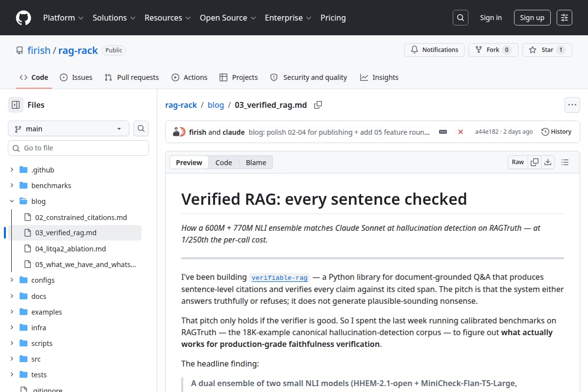Screen dimensions: 588x392
Task: Open the Insights tab
Action: click(379, 77)
